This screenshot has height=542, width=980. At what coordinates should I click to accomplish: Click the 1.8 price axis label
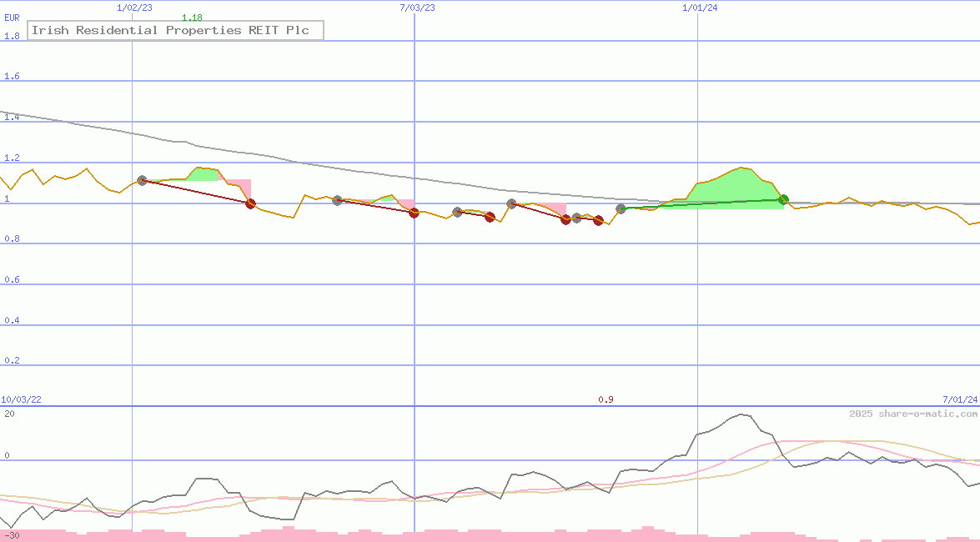(x=12, y=36)
